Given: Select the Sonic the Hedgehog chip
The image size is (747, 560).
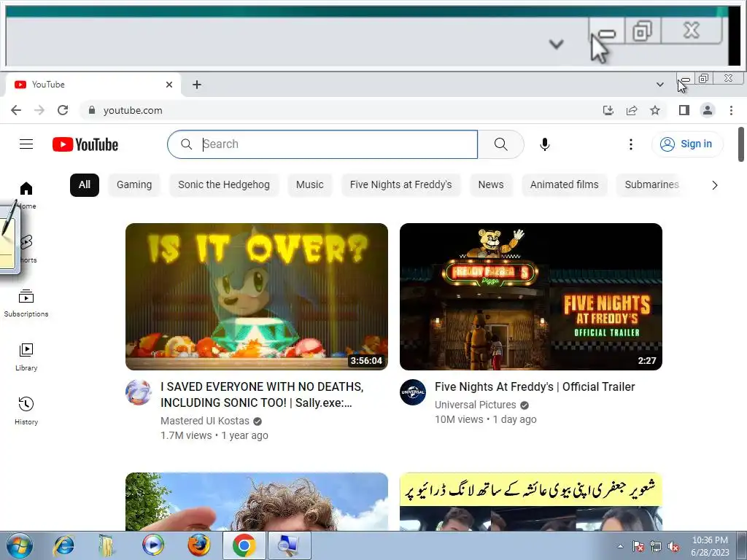Looking at the screenshot, I should (224, 185).
